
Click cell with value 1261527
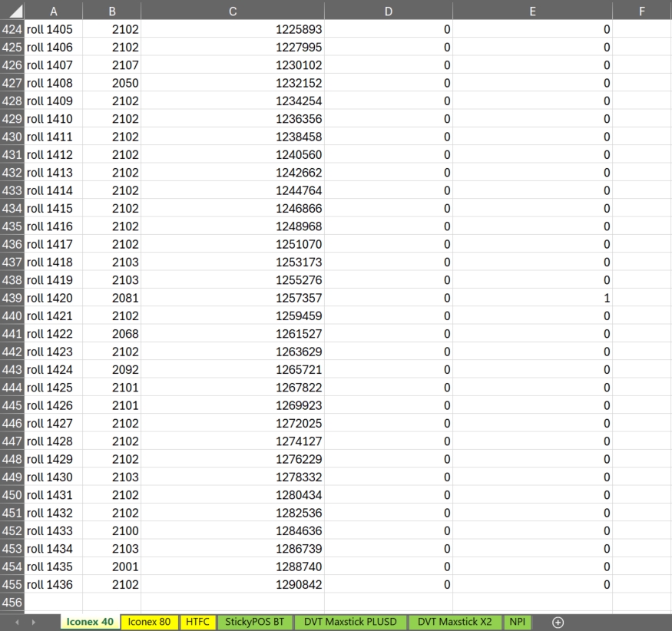click(x=233, y=334)
